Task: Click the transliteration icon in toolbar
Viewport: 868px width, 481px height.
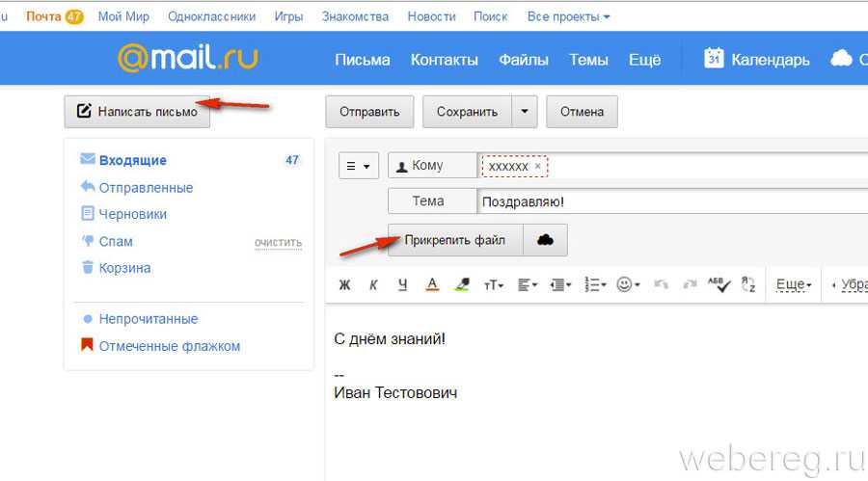Action: pos(747,284)
